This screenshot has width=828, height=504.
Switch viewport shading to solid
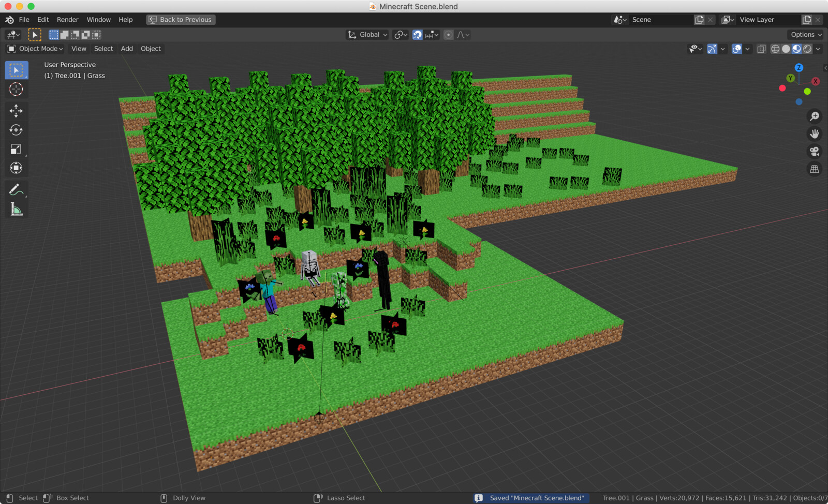(x=786, y=49)
